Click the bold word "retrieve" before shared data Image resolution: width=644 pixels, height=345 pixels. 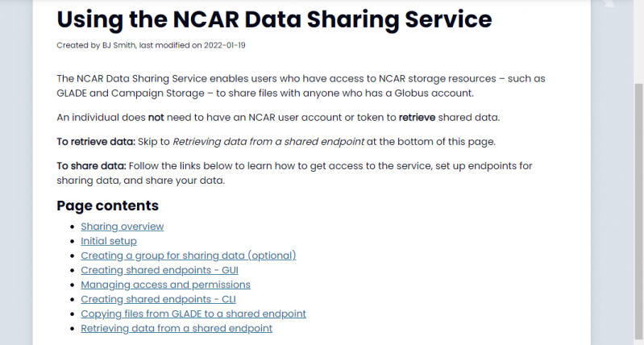[x=417, y=118]
